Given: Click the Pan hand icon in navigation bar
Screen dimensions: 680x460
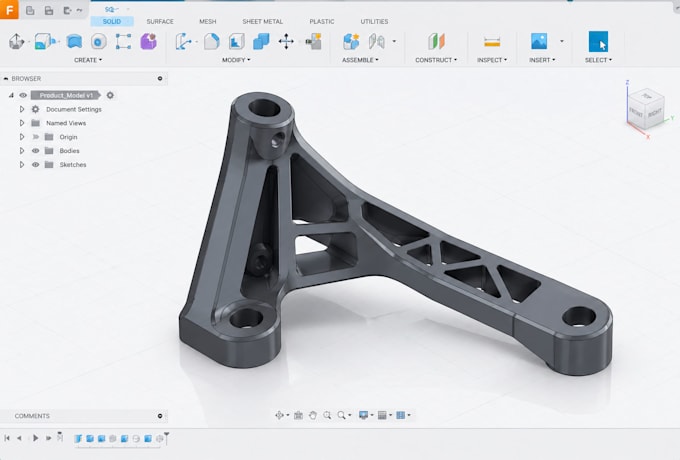Looking at the screenshot, I should point(313,415).
